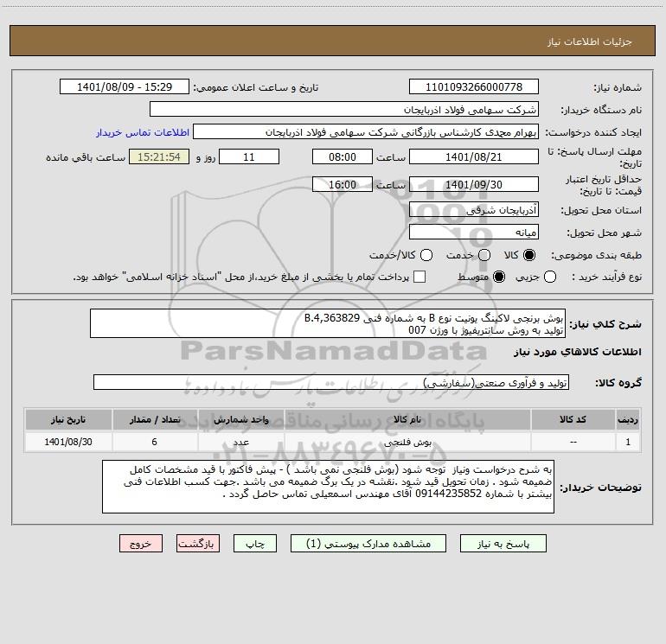This screenshot has height=644, width=666.
Task: Click the تاریخ نیاز column header
Action: (x=68, y=419)
